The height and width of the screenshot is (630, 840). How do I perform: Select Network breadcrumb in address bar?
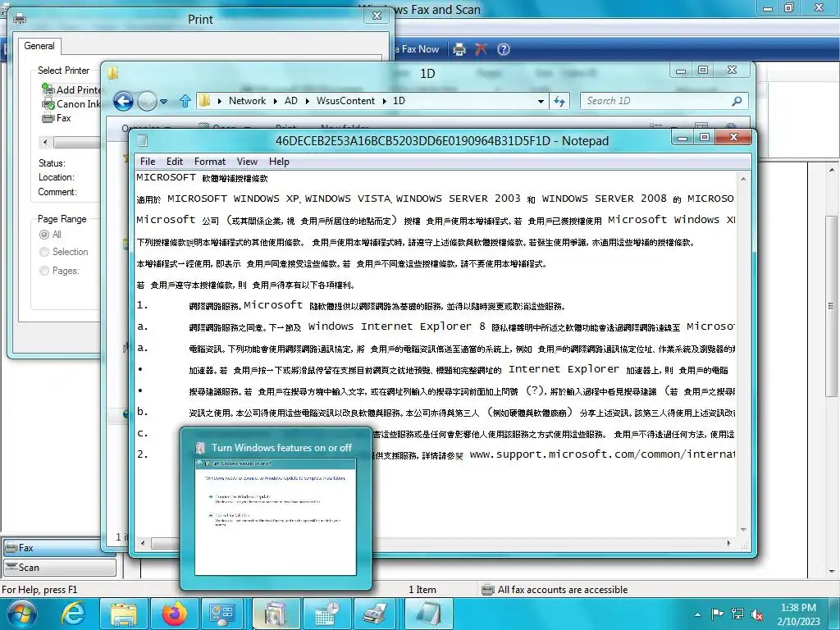tap(247, 101)
